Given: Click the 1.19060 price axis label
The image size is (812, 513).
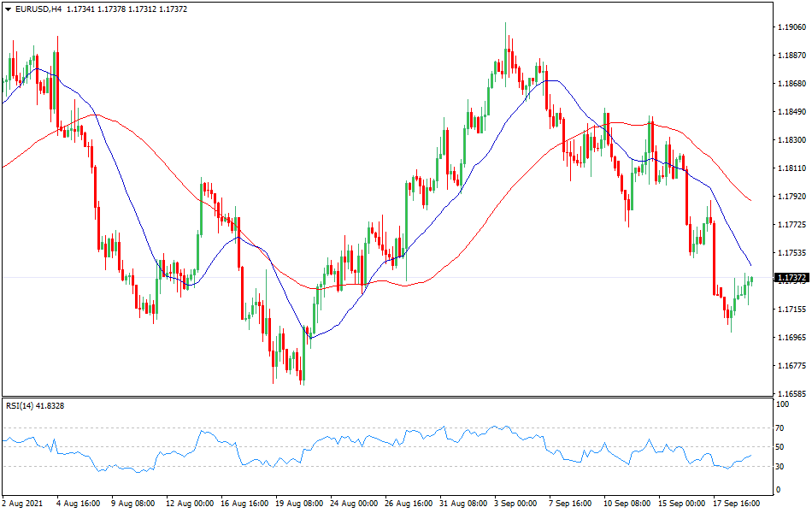Looking at the screenshot, I should 791,27.
